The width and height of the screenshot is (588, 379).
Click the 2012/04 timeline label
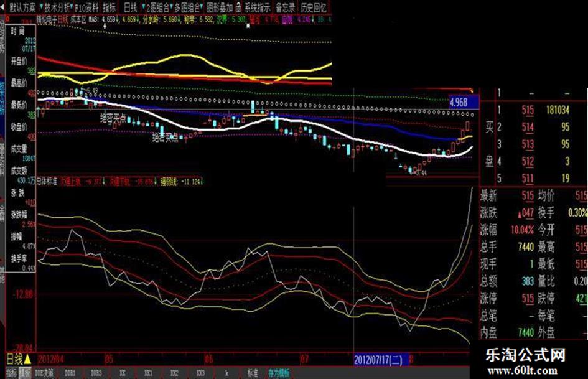click(50, 360)
